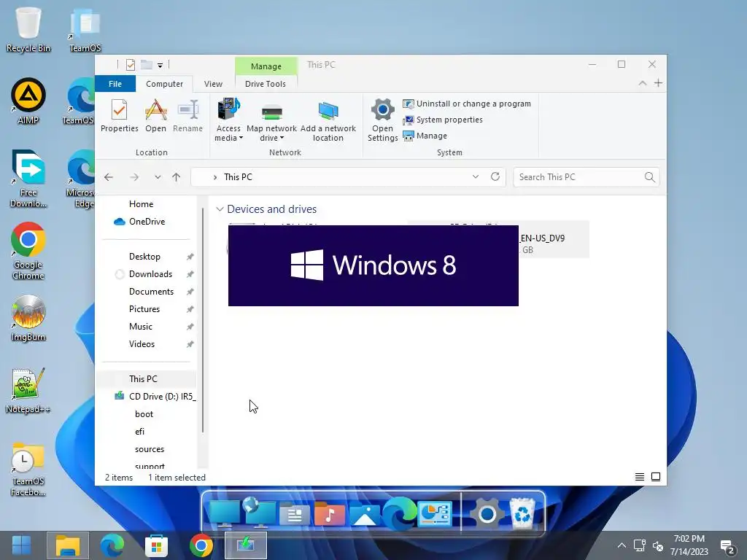The height and width of the screenshot is (560, 747).
Task: Select the Manage contextual tab header
Action: [266, 66]
